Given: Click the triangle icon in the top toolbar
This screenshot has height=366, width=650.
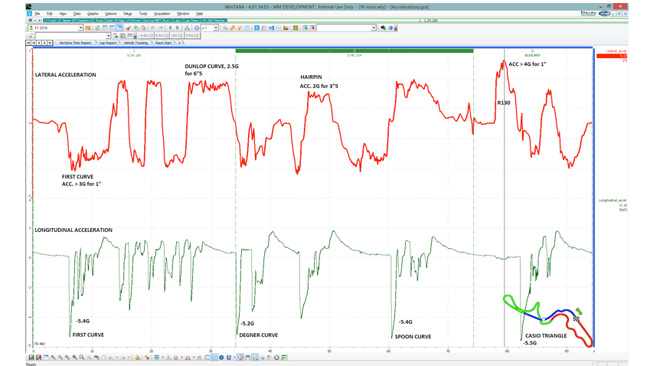Looking at the screenshot, I should (x=187, y=28).
